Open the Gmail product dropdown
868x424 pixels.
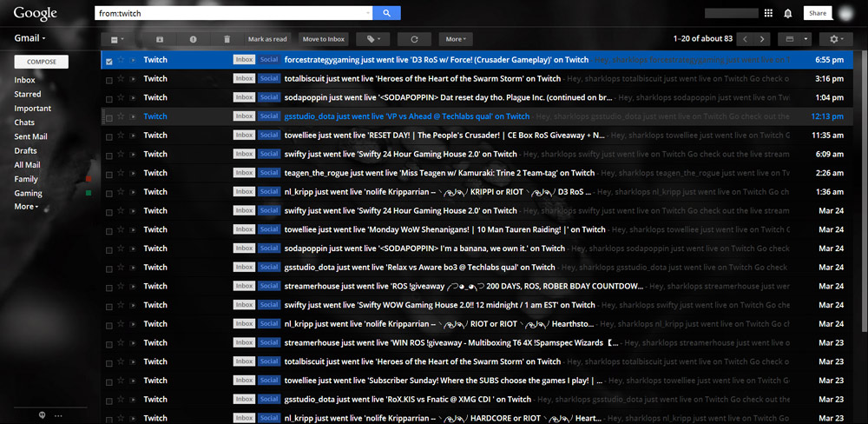30,38
